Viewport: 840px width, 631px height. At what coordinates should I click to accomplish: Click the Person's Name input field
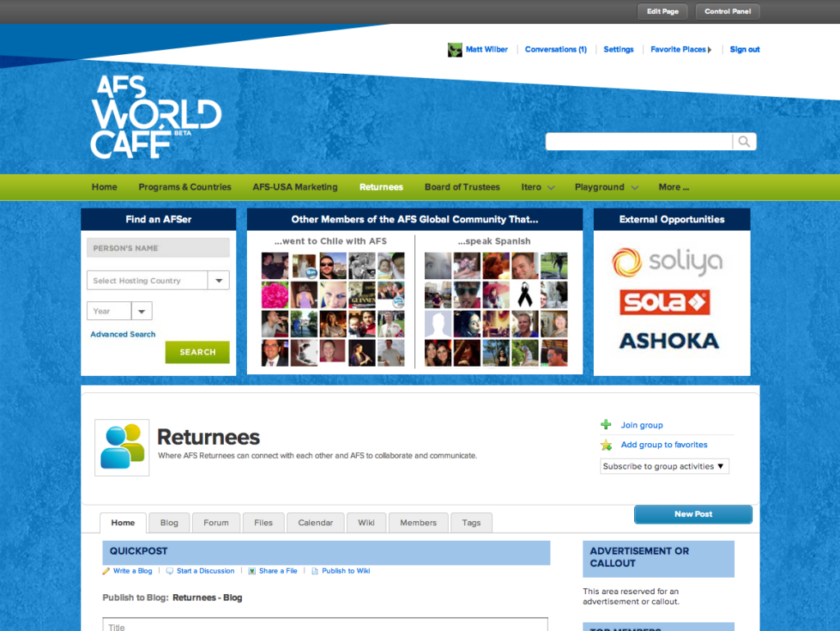coord(158,248)
